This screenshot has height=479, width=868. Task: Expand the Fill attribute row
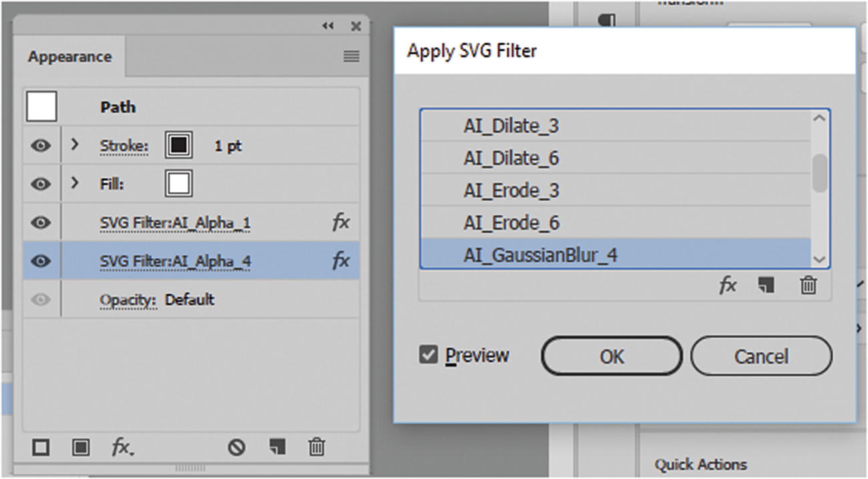75,182
